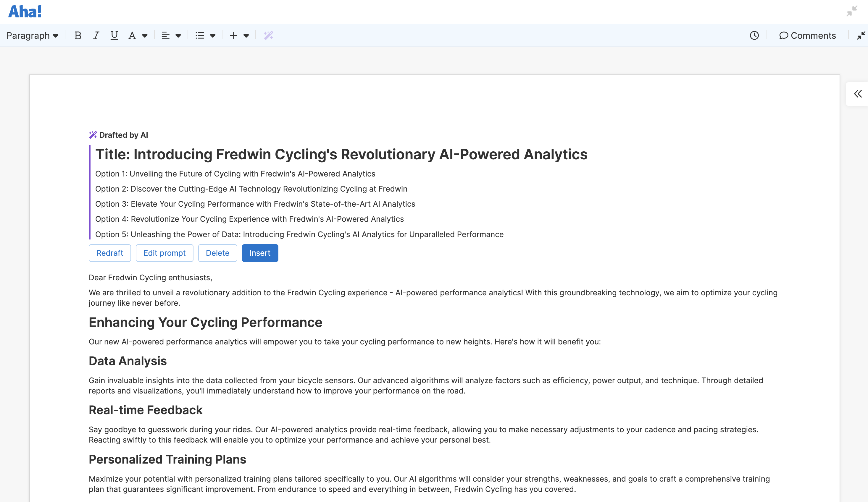Open Comments
The height and width of the screenshot is (502, 868).
click(x=808, y=35)
